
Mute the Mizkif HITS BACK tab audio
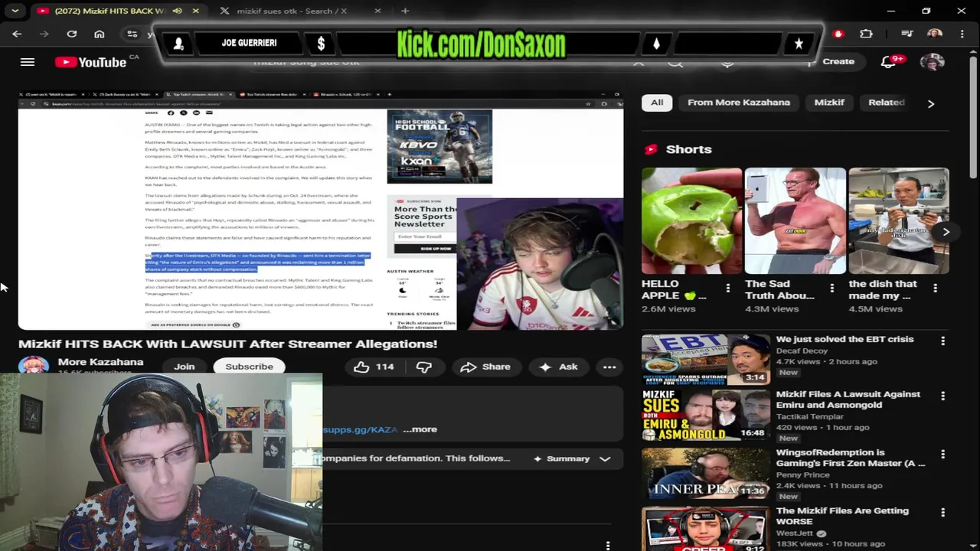coord(178,11)
